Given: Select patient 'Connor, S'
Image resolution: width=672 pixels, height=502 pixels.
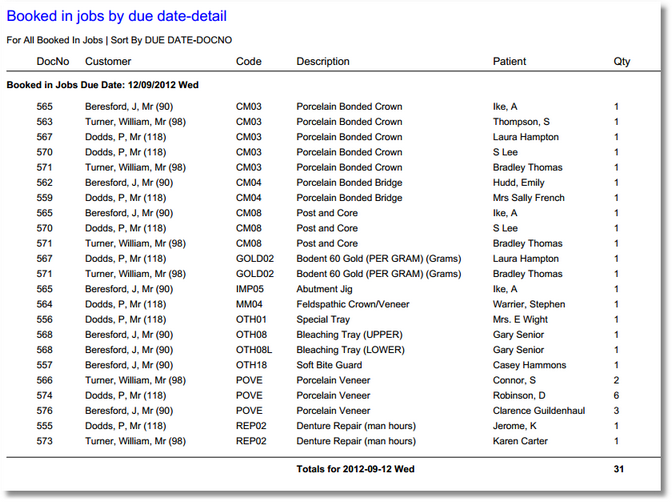Looking at the screenshot, I should pyautogui.click(x=514, y=380).
